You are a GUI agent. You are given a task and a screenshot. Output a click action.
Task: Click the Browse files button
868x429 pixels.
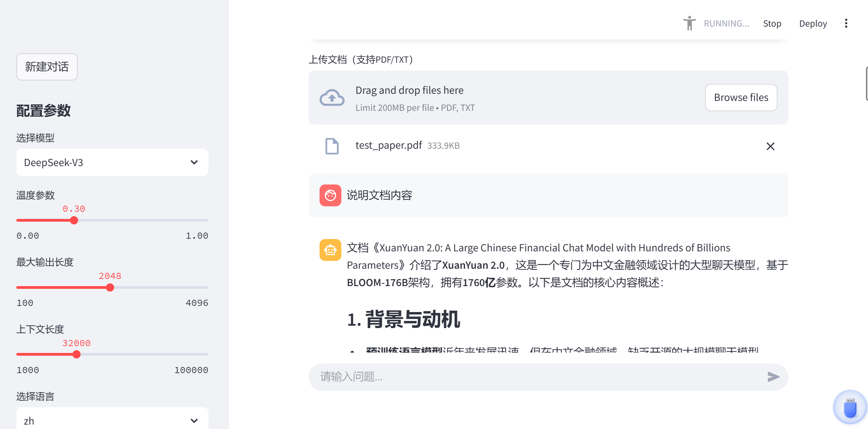pyautogui.click(x=741, y=98)
